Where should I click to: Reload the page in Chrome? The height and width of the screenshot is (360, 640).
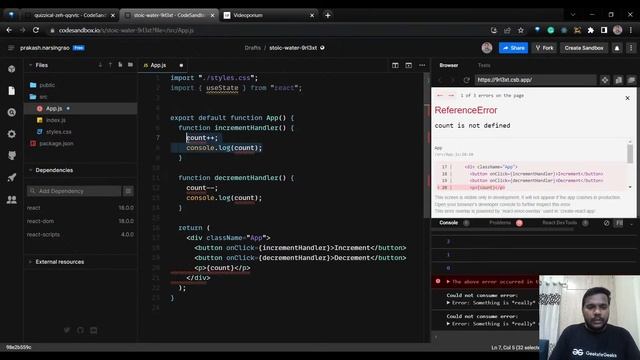point(36,30)
